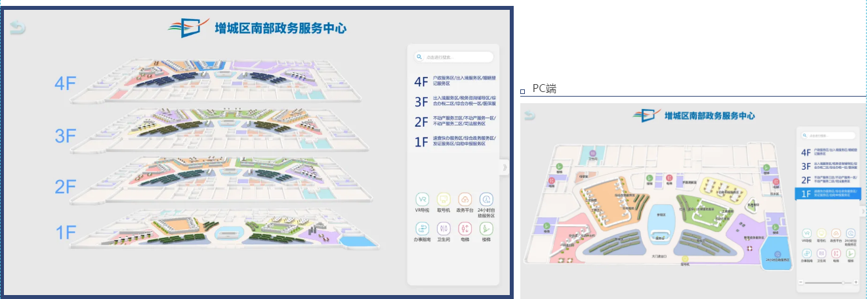868x299 pixels.
Task: Select 3F in the left floor list
Action: click(x=454, y=101)
